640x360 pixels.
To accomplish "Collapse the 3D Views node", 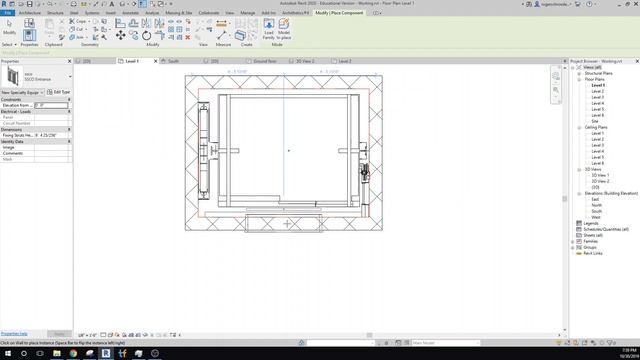I will coord(579,169).
